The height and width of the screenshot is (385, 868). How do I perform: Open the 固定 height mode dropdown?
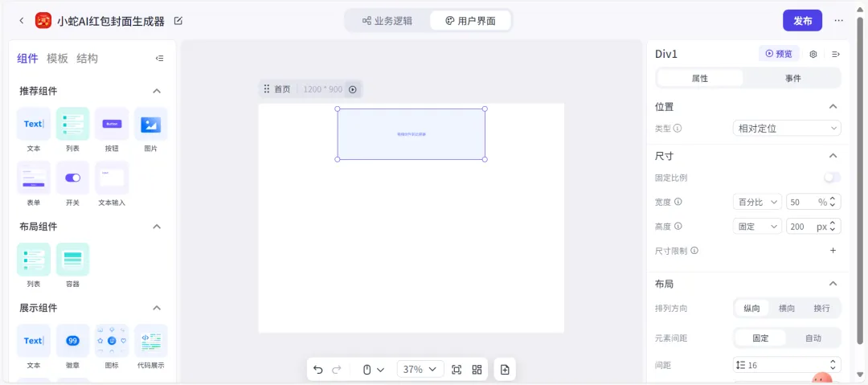757,226
